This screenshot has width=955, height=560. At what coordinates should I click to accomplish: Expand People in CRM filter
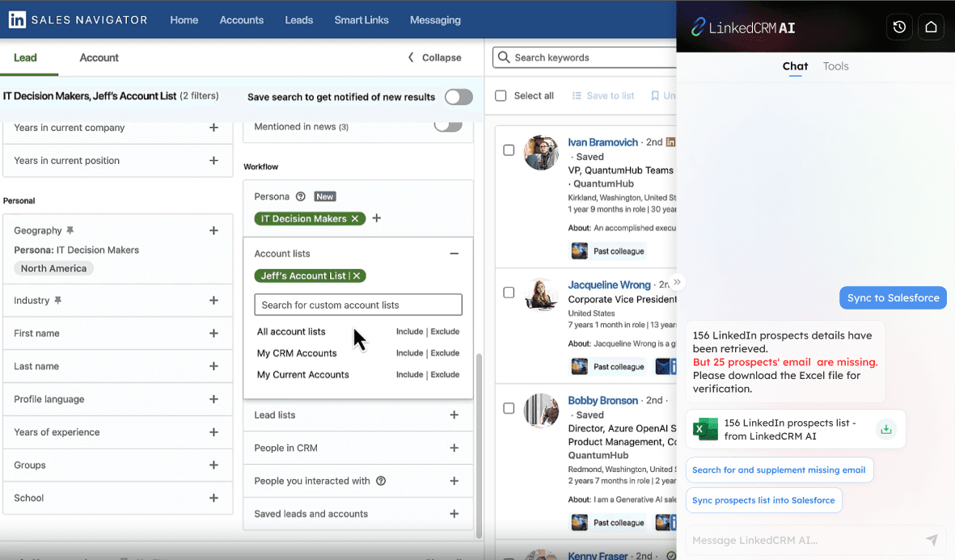(x=454, y=448)
